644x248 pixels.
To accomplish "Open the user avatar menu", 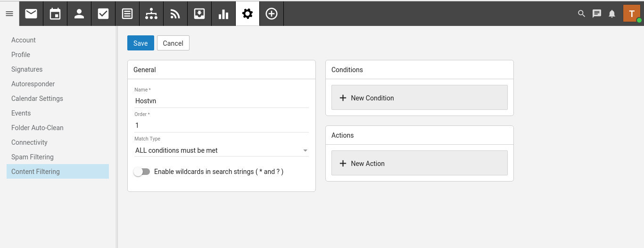I will [632, 14].
